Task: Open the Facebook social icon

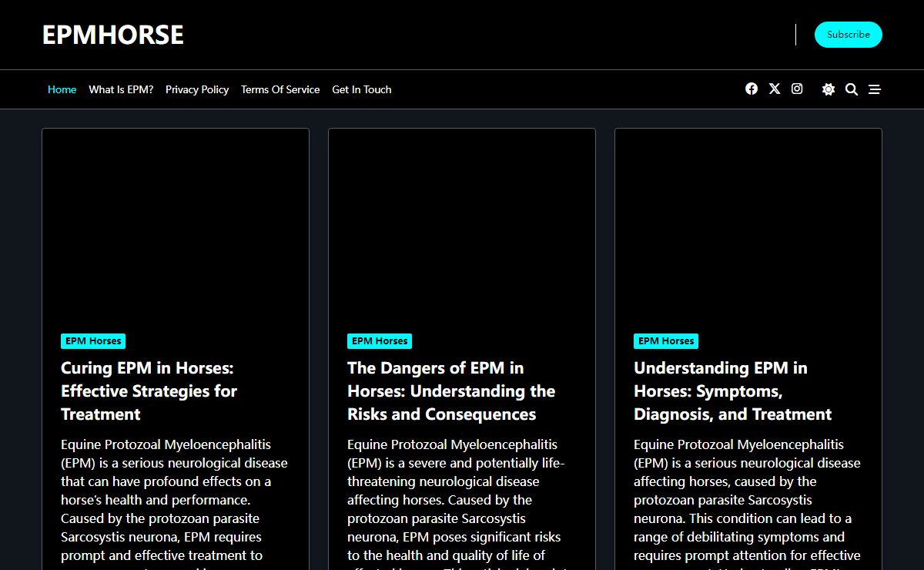Action: pos(752,89)
